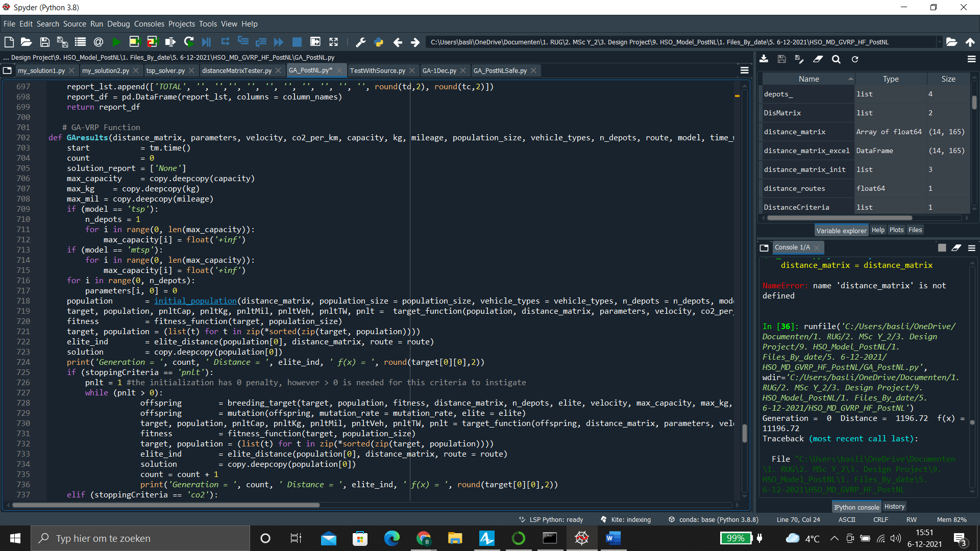Open the IPython console options hamburger menu
980x551 pixels.
(972, 247)
